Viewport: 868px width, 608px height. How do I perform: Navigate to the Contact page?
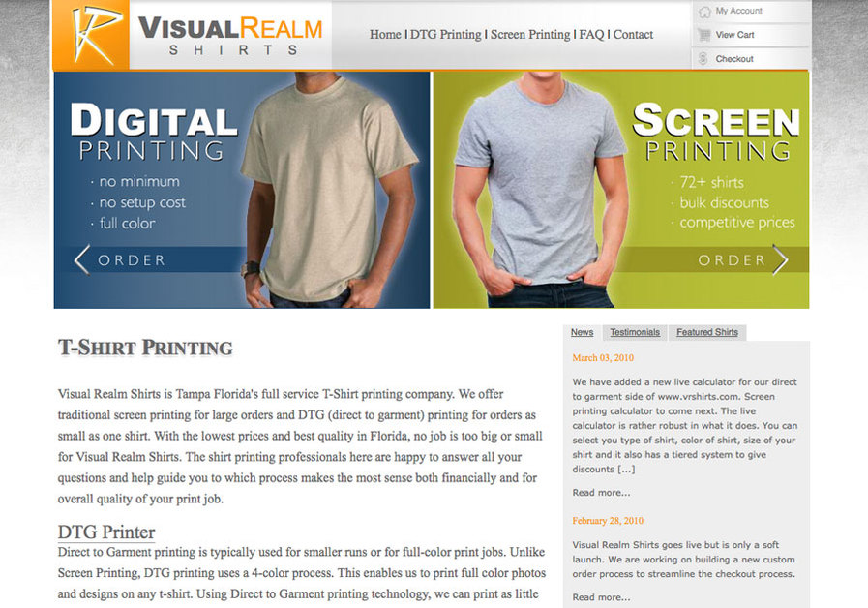pyautogui.click(x=633, y=34)
